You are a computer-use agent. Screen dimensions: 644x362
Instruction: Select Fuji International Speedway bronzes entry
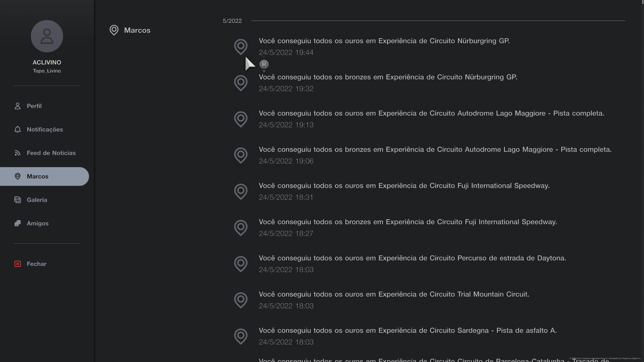coord(408,222)
